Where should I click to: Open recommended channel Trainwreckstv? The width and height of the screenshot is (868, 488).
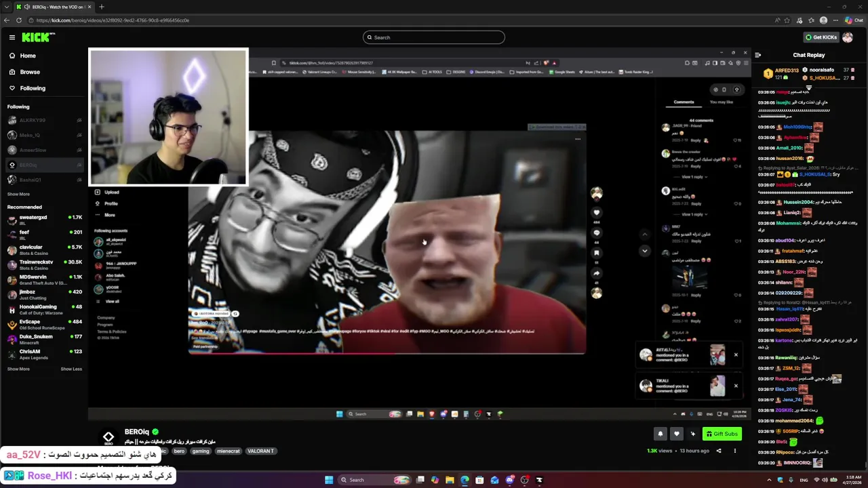pos(44,264)
